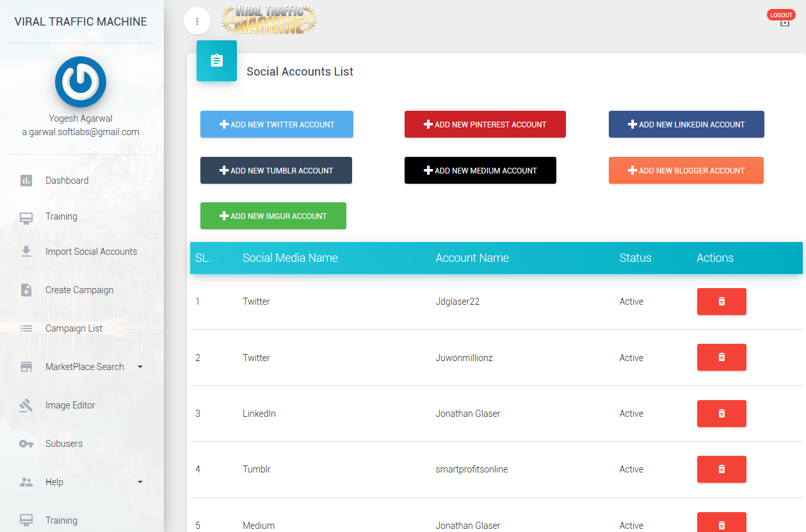Click the Status column header
Screen dimensions: 806x532
pyautogui.click(x=636, y=258)
